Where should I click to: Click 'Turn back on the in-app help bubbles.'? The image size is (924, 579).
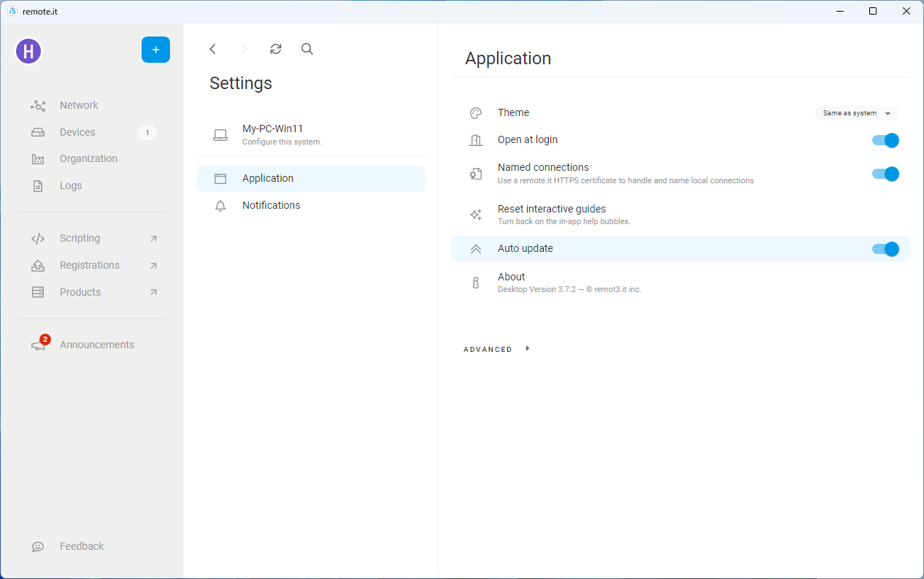click(563, 221)
